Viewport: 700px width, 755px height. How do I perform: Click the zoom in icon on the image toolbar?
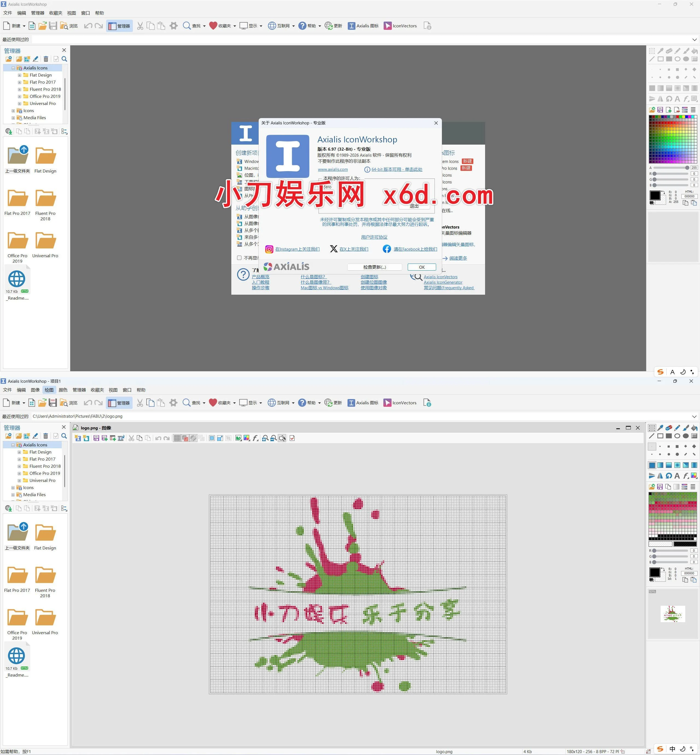[x=265, y=438]
